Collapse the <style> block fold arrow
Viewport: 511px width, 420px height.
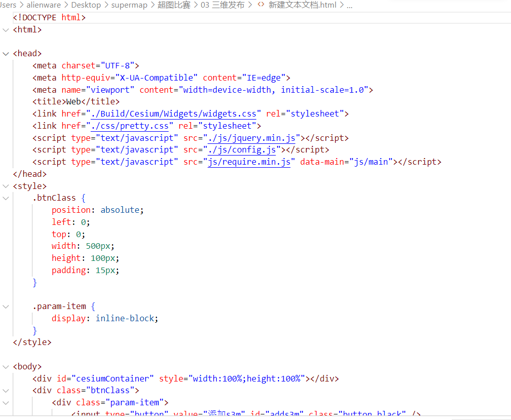click(6, 186)
